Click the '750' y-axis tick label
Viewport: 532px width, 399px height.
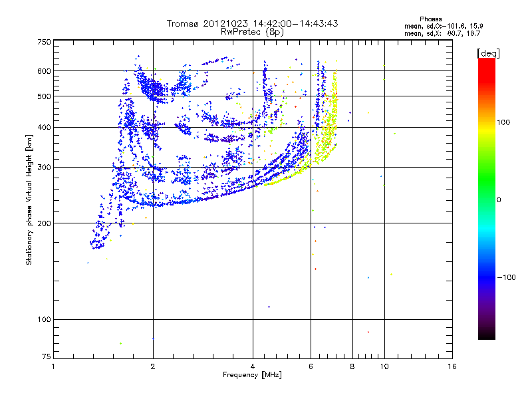(44, 42)
